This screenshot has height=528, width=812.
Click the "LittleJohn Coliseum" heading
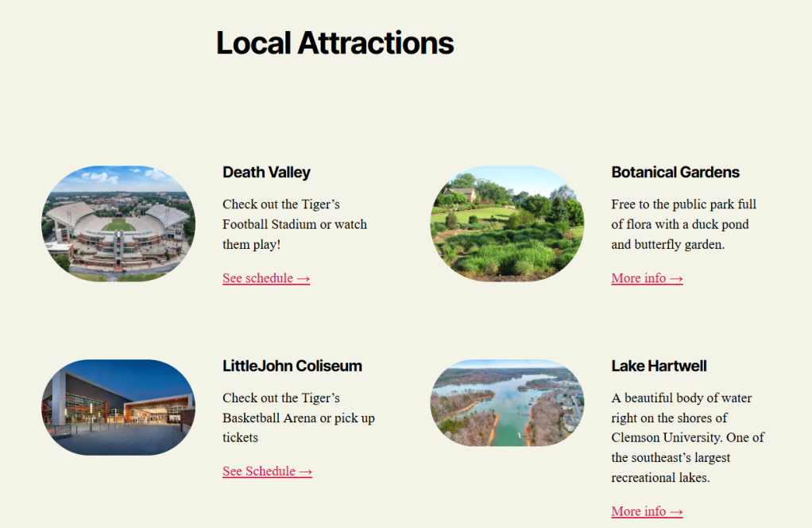point(292,366)
